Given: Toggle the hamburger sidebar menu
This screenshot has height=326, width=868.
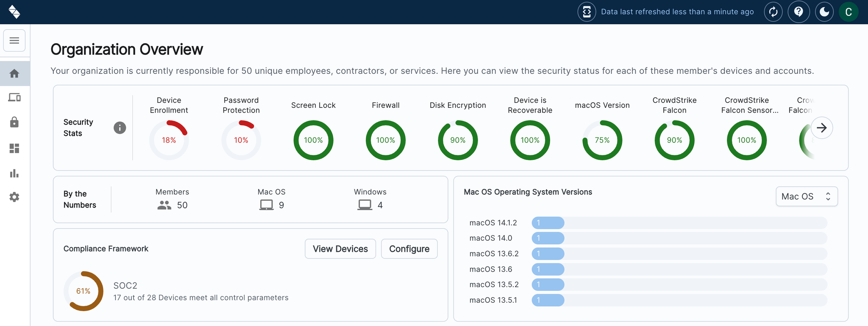Looking at the screenshot, I should click(14, 40).
